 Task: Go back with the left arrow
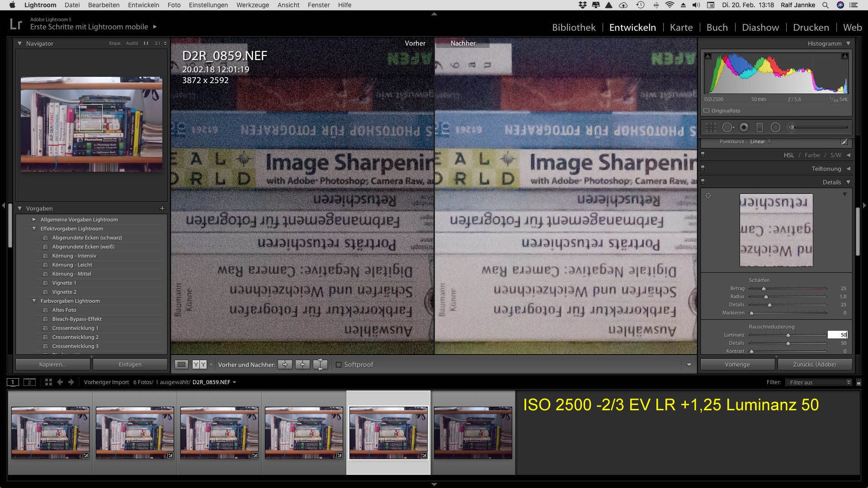[x=60, y=382]
